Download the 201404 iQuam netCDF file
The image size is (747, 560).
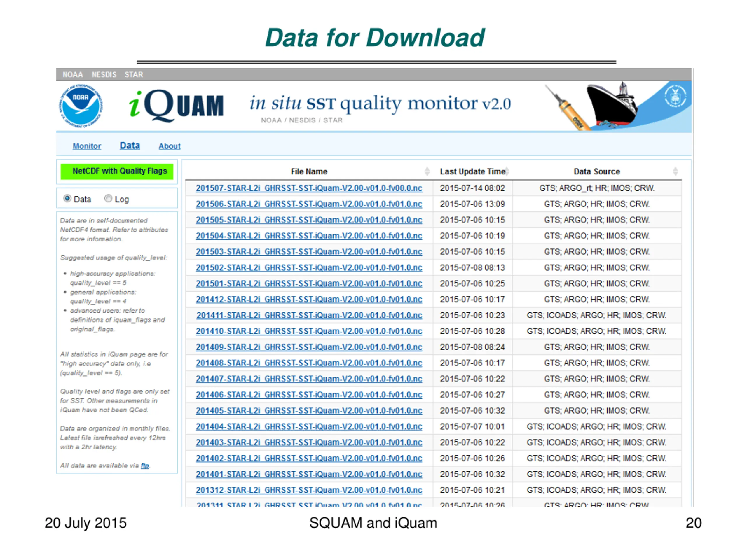tap(309, 426)
